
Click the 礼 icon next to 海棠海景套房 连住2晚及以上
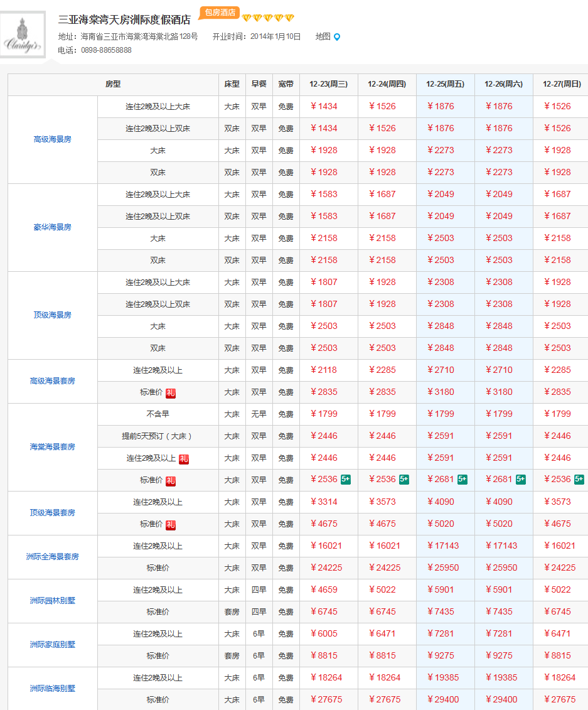click(184, 459)
